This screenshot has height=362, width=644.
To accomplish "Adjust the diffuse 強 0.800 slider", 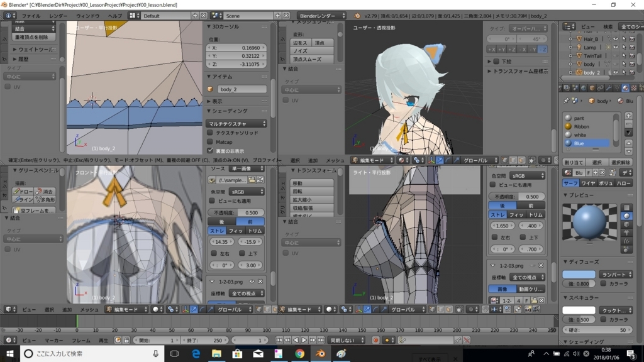I will [579, 283].
